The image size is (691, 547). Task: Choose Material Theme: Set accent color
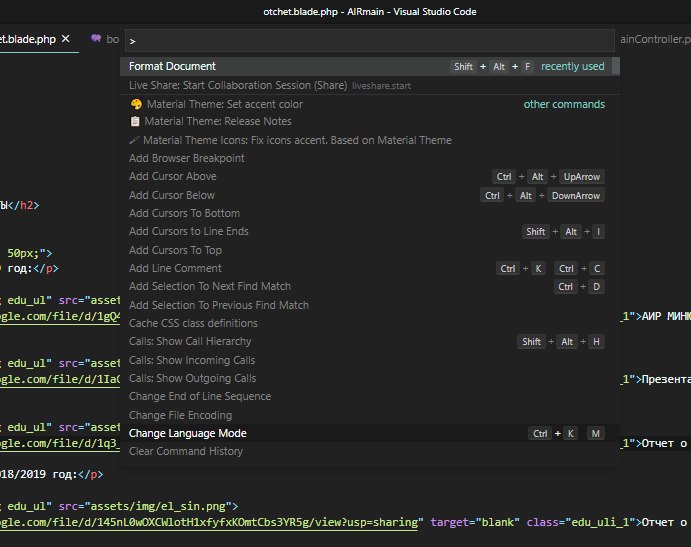coord(369,104)
